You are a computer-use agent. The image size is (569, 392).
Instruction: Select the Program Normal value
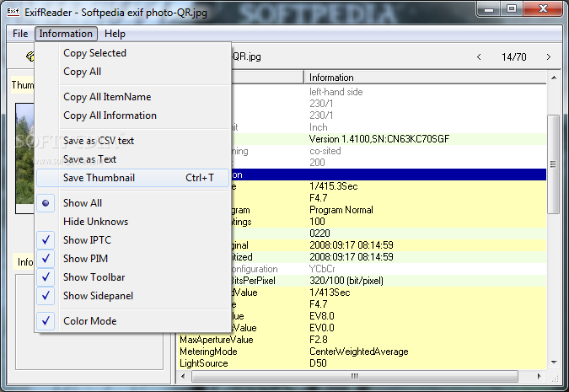coord(341,210)
